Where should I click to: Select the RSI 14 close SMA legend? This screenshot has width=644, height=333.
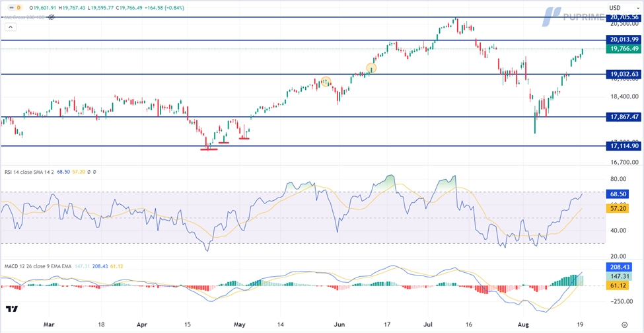pyautogui.click(x=29, y=172)
